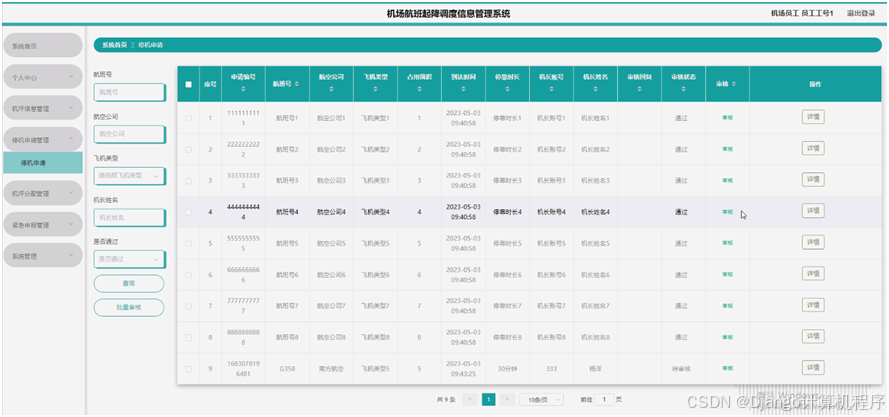Click the 批量审核 button
The width and height of the screenshot is (889, 417).
coord(129,307)
